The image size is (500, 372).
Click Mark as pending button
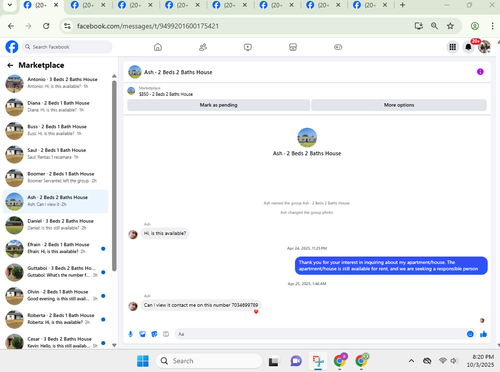[219, 105]
